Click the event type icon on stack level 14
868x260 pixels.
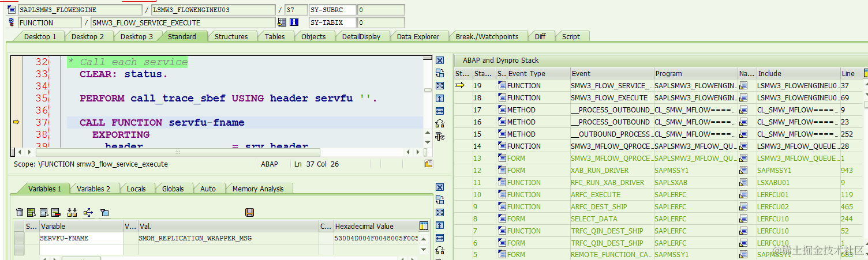[x=502, y=146]
